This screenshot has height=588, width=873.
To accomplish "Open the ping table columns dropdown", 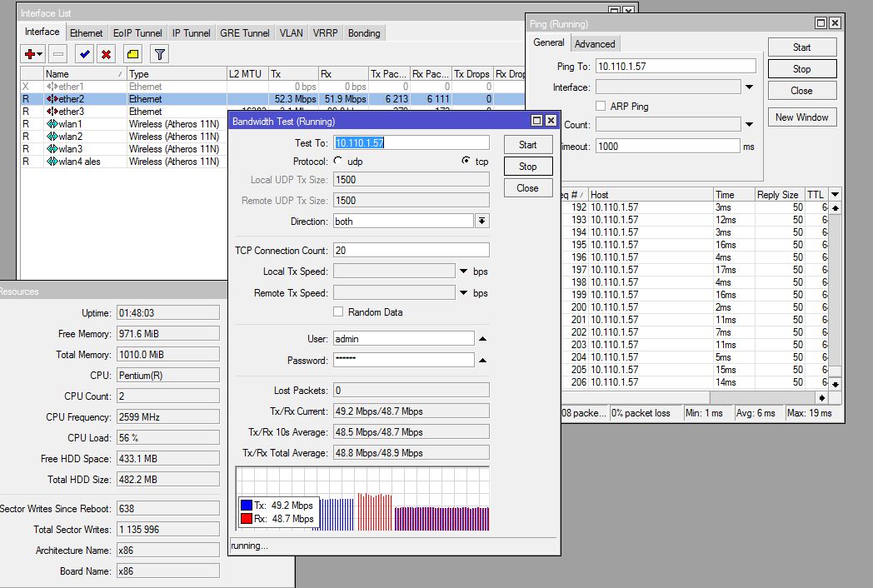I will tap(836, 194).
